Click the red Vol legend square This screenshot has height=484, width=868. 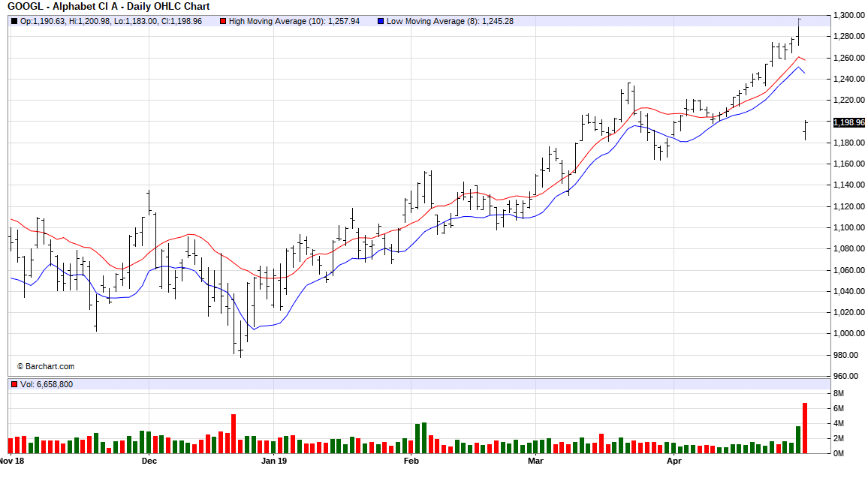coord(14,384)
